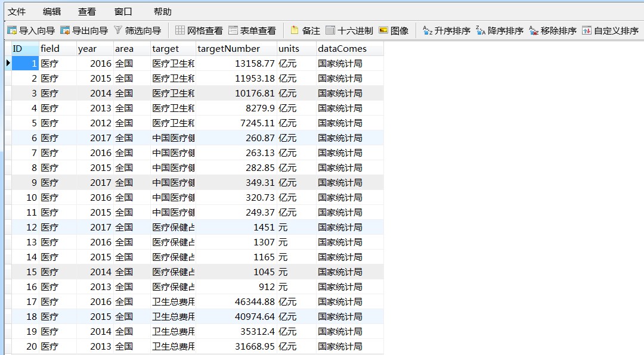
Task: Select the target column header
Action: coord(174,48)
